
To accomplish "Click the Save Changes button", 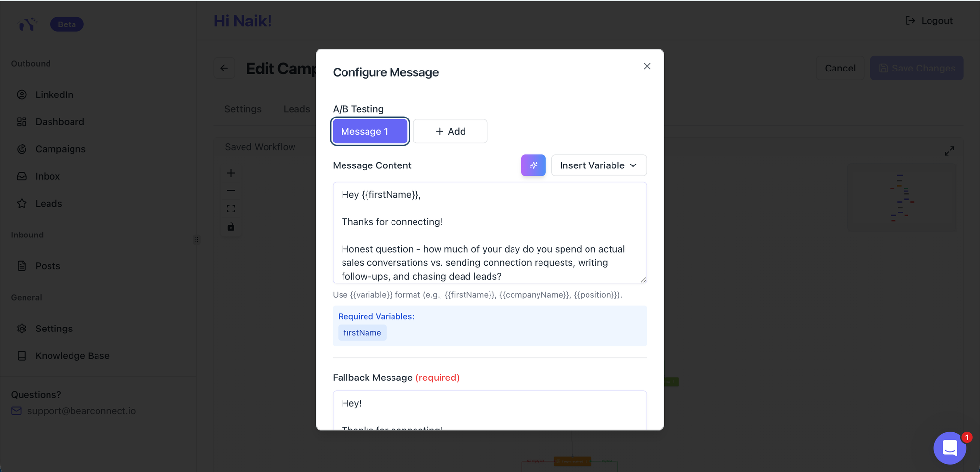I will point(916,69).
